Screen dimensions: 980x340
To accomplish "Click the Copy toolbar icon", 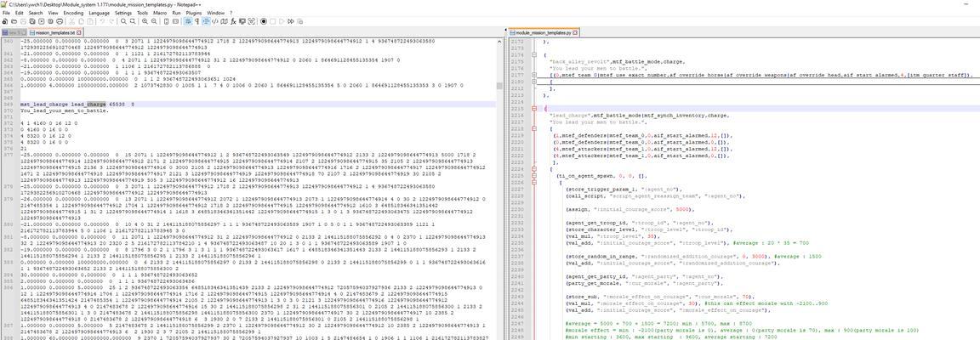I will click(x=81, y=20).
